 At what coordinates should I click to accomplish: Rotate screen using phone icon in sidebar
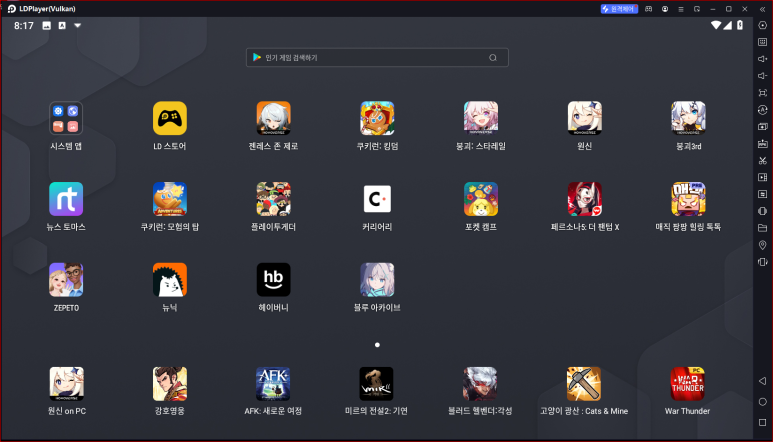point(763,262)
